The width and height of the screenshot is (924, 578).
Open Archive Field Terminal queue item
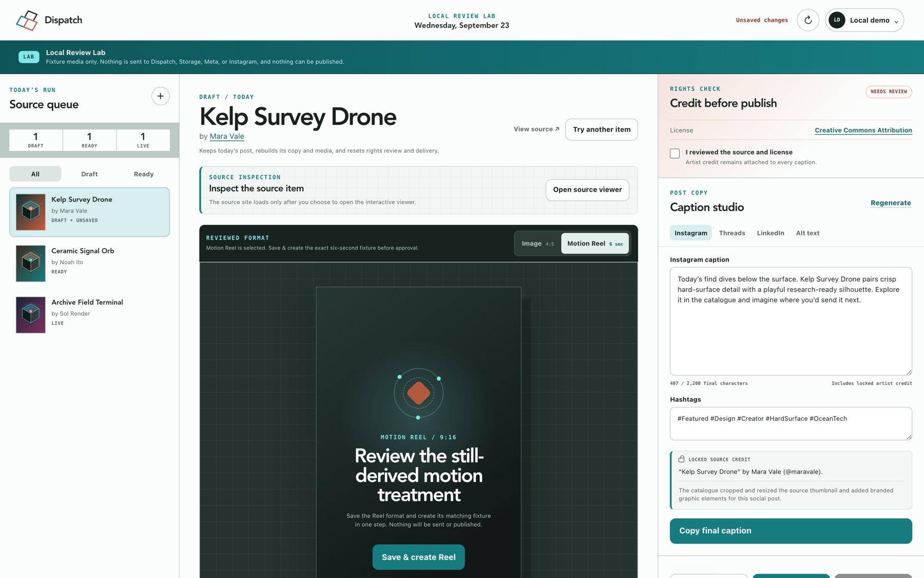[89, 314]
